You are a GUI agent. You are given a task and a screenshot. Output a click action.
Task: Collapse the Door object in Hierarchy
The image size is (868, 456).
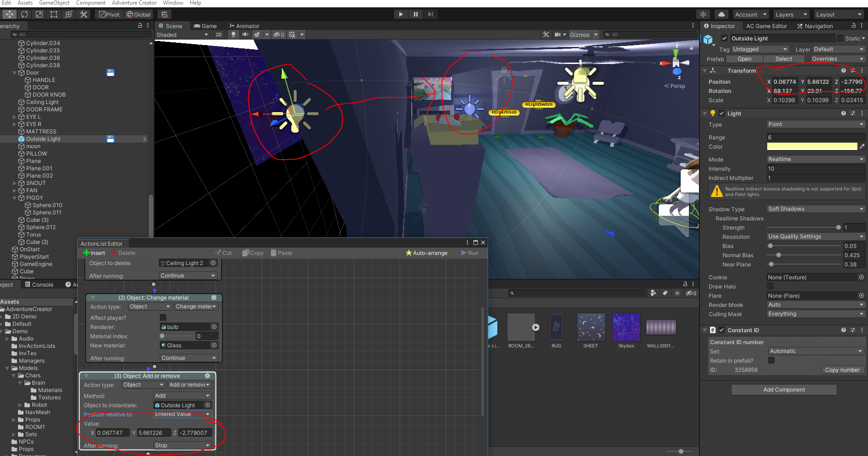[x=15, y=73]
